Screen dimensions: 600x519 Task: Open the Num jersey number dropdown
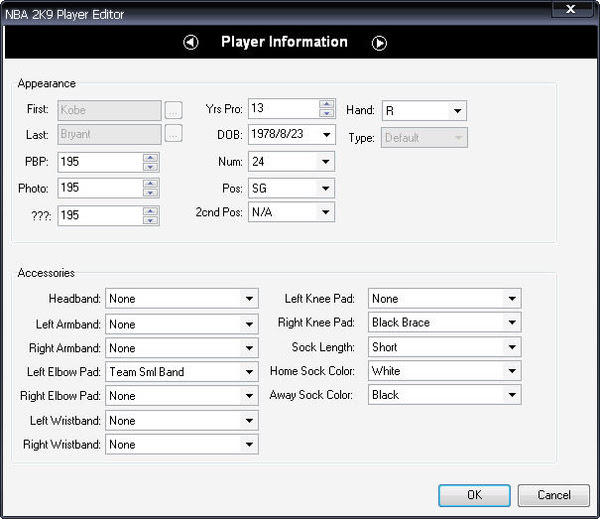pyautogui.click(x=326, y=162)
